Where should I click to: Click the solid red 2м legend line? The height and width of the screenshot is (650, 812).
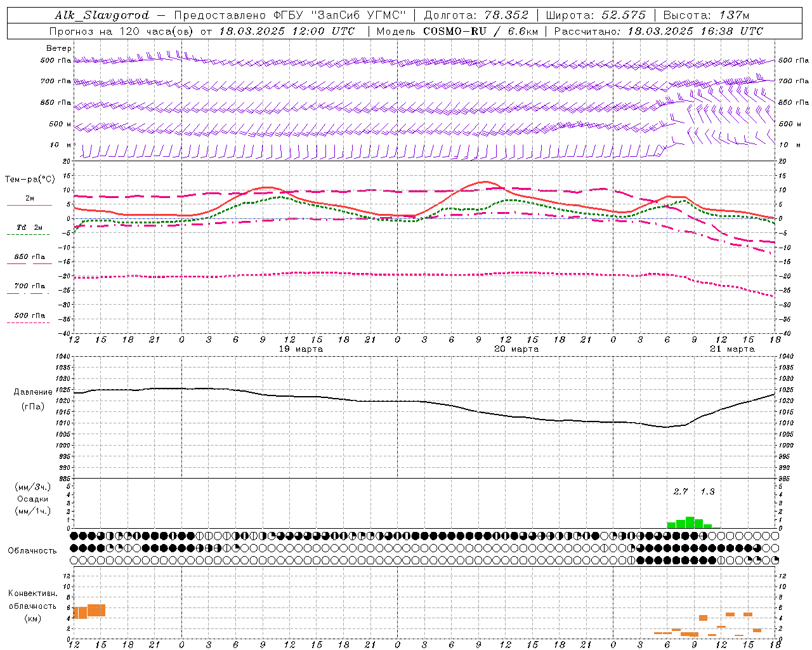29,205
